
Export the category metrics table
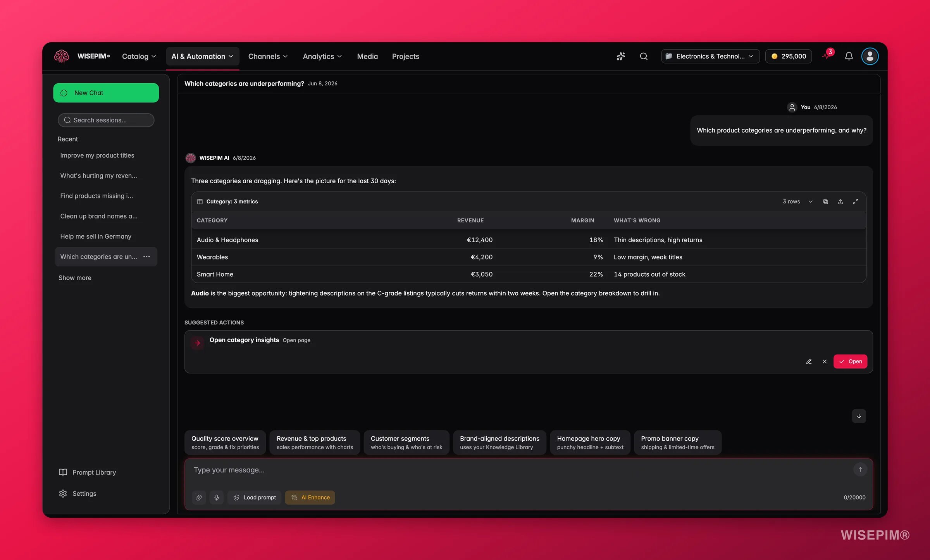pyautogui.click(x=840, y=202)
